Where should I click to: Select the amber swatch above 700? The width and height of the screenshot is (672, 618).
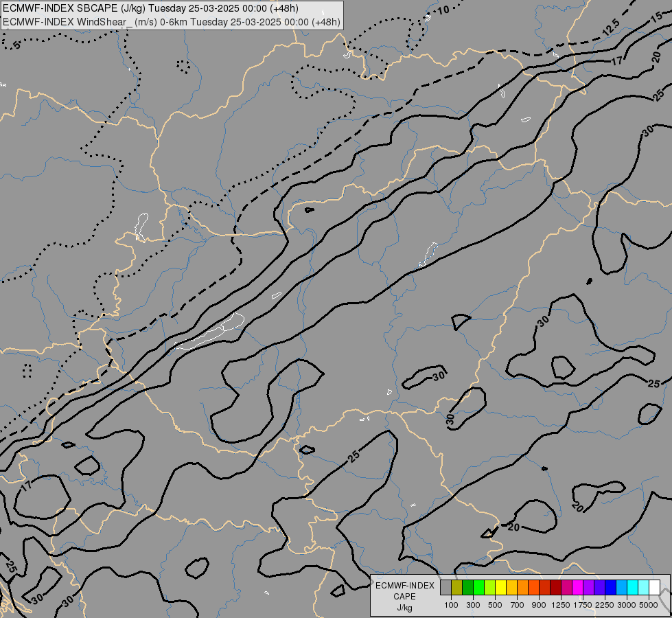511,588
